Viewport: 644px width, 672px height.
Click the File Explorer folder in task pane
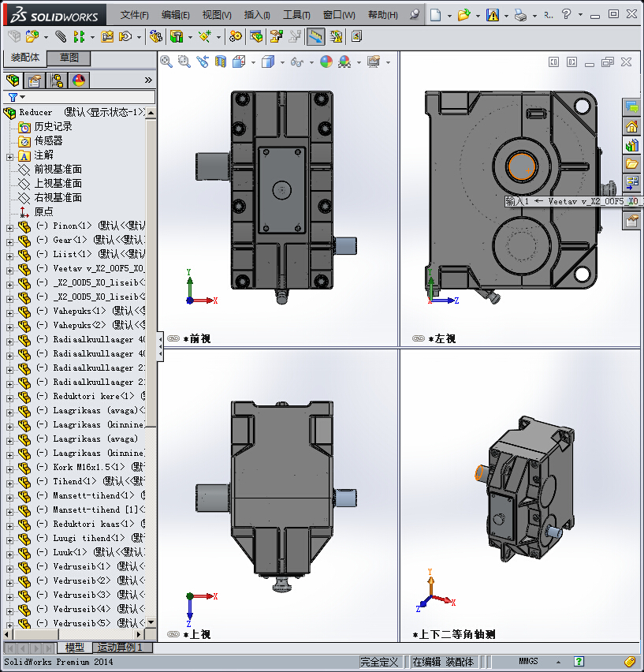tap(631, 164)
